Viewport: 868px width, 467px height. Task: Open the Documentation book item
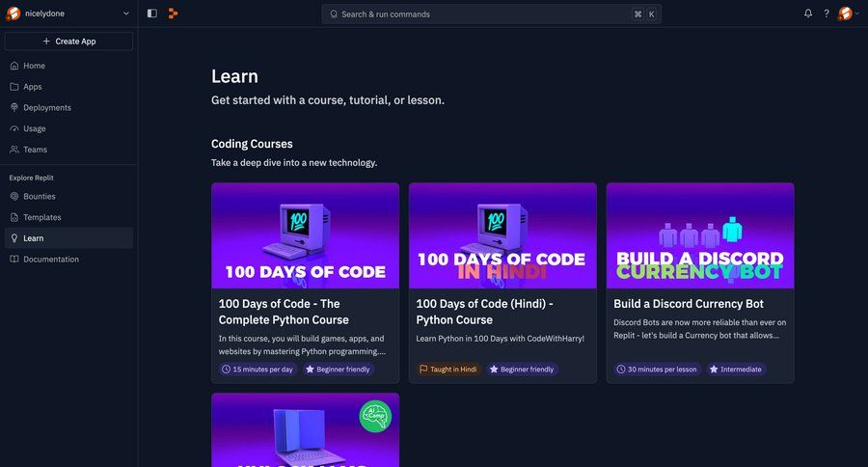[x=68, y=260]
